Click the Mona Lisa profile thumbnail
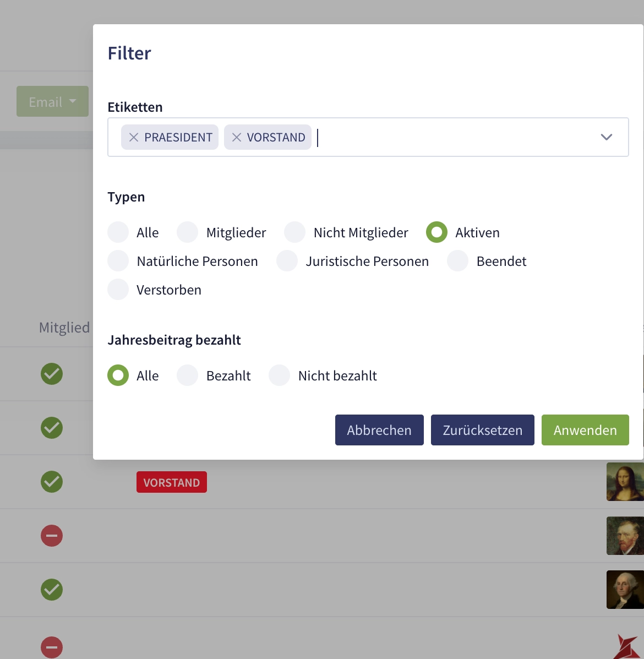This screenshot has height=659, width=644. (625, 482)
